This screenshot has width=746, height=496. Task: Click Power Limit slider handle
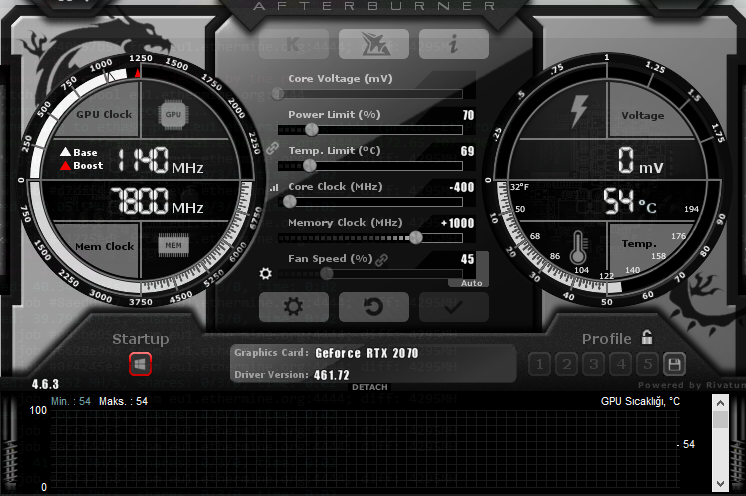pos(312,129)
